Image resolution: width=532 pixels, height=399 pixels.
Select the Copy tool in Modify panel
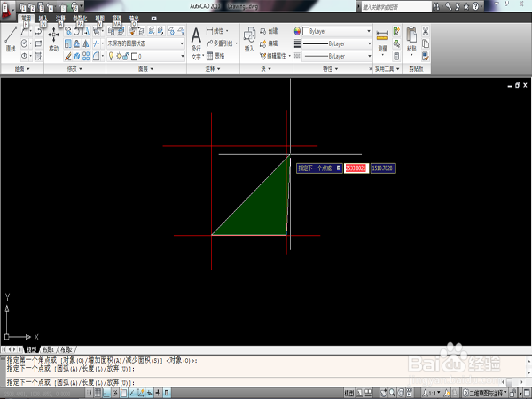68,31
